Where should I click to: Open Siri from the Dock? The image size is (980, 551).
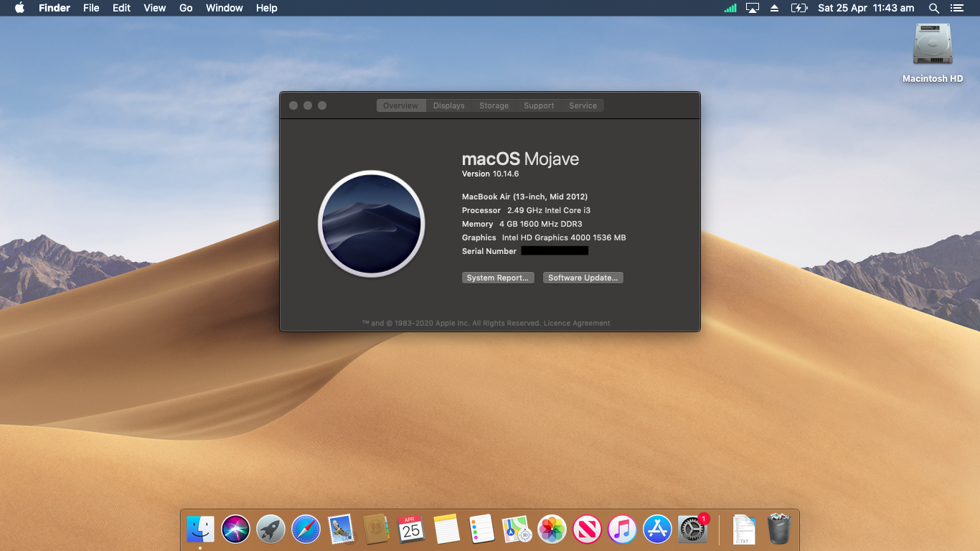click(x=235, y=529)
